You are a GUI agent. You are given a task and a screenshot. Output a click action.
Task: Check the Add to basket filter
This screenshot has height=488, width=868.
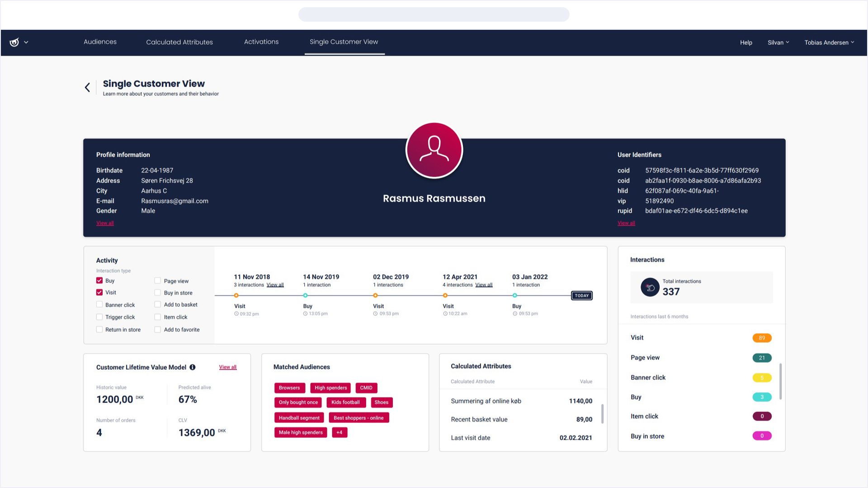click(158, 305)
